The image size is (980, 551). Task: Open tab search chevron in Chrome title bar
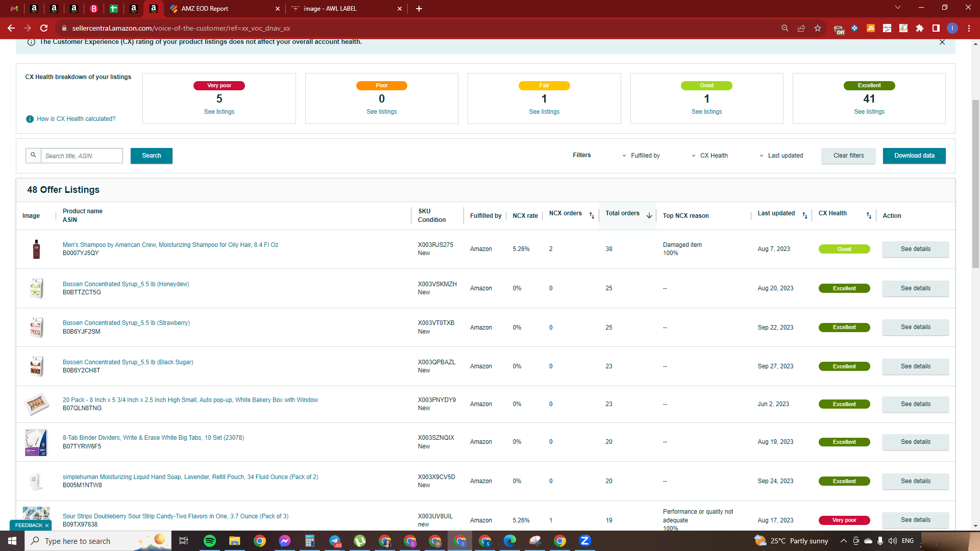coord(898,7)
